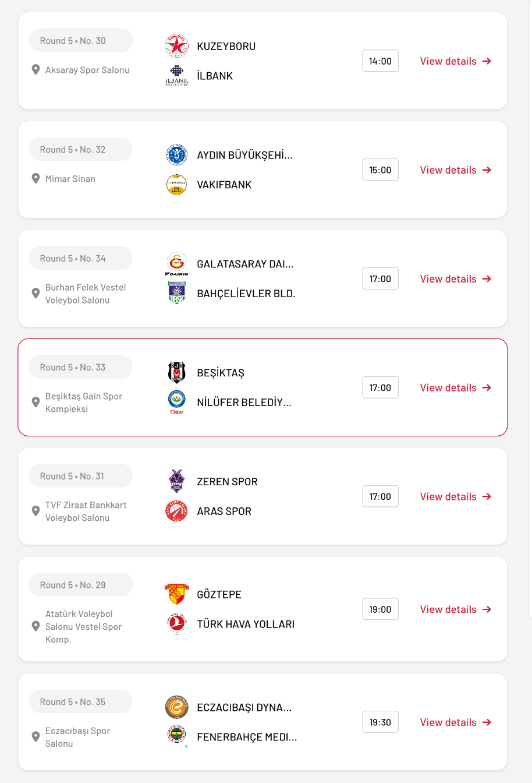View details for Kuzeyboru vs İlbank

[455, 61]
